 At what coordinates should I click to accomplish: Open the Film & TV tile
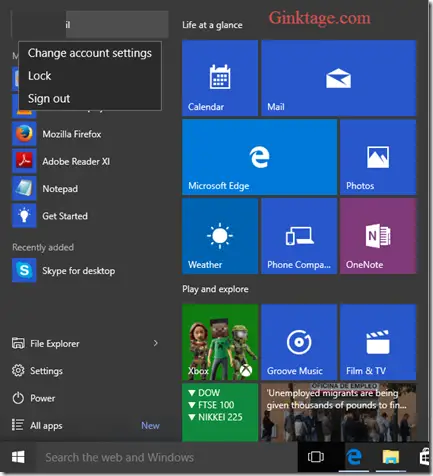point(378,342)
